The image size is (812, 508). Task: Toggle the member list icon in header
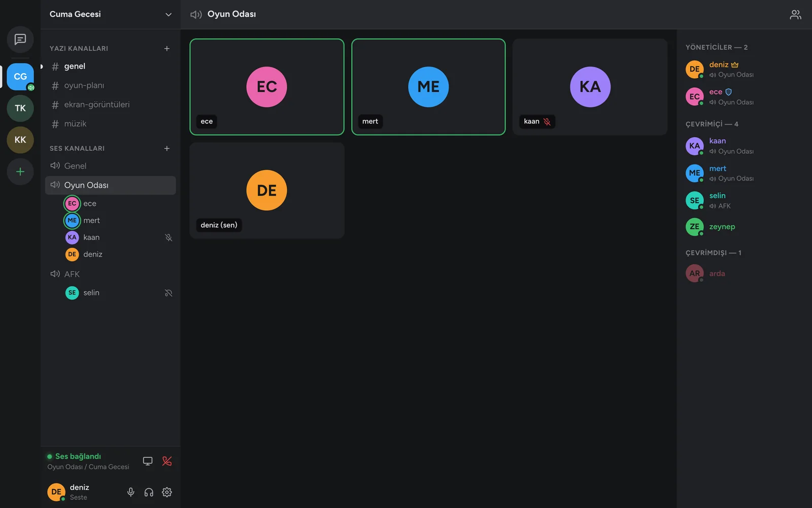click(x=795, y=15)
